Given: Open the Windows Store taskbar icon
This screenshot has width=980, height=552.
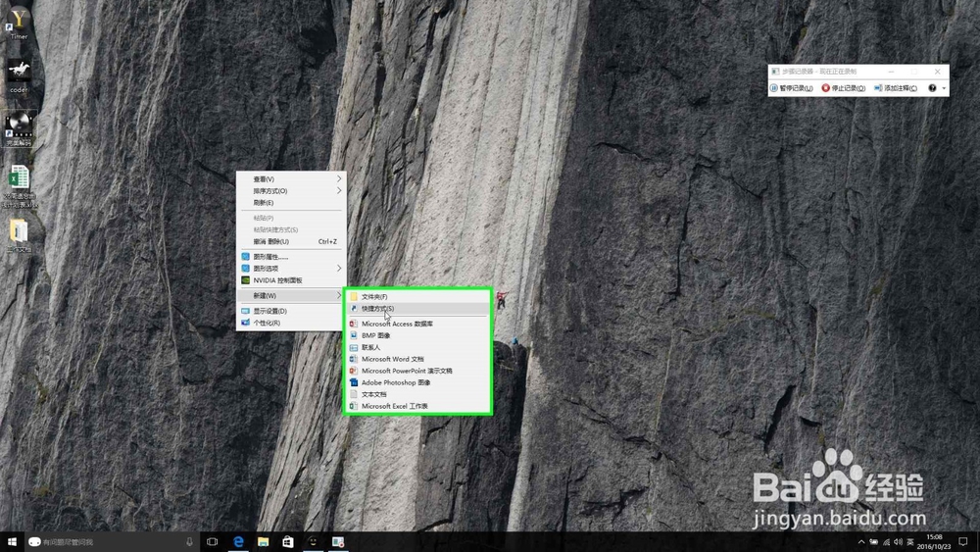Looking at the screenshot, I should tap(287, 542).
